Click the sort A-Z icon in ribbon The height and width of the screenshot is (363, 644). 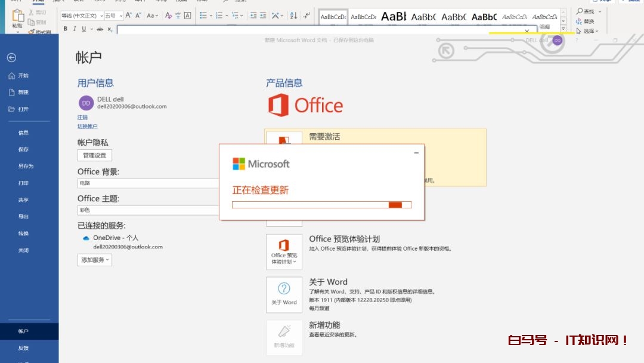(x=293, y=16)
